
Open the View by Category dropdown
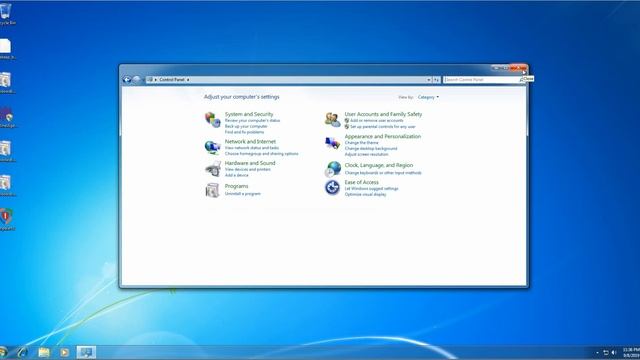pyautogui.click(x=428, y=97)
